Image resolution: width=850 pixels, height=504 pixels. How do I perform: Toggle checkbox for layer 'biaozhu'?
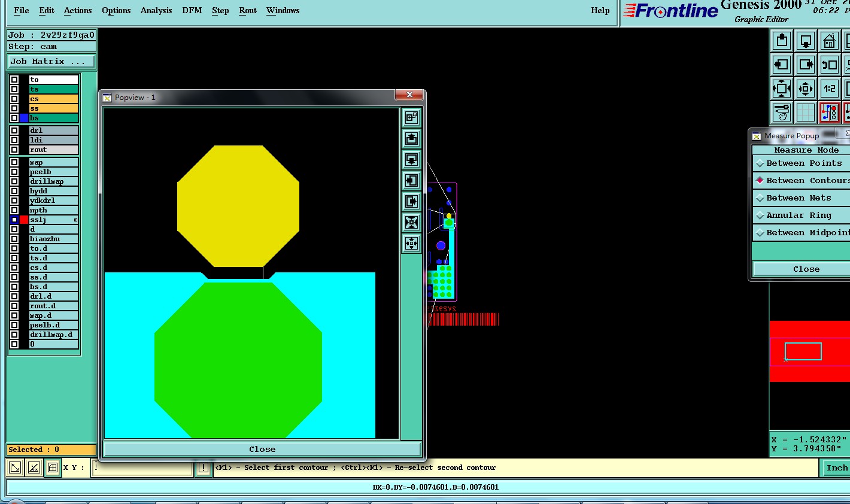coord(14,239)
